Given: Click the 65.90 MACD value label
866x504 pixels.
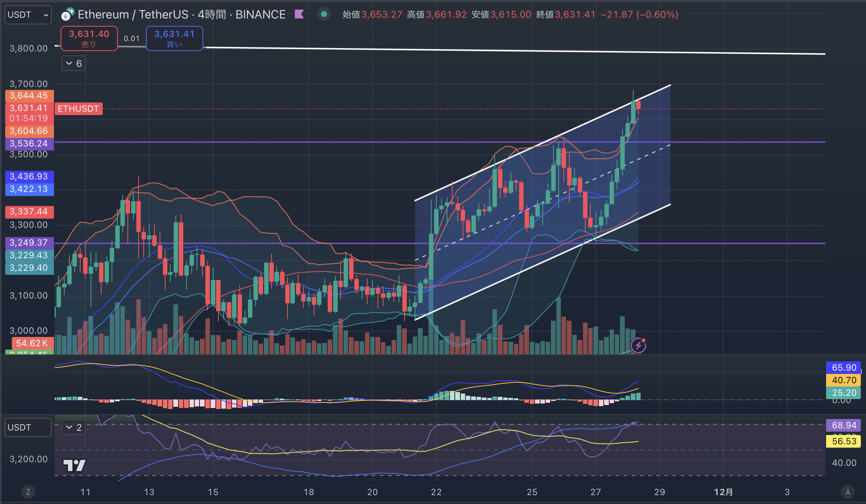Looking at the screenshot, I should coord(843,368).
